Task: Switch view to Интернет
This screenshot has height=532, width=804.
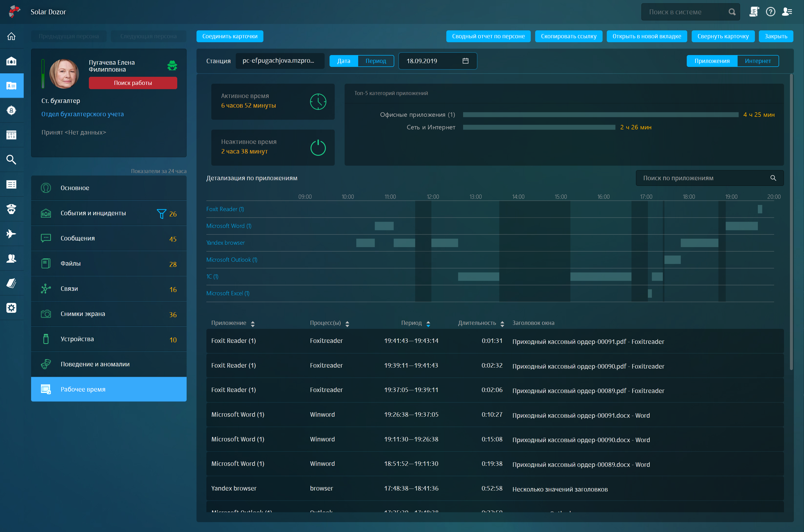Action: coord(758,61)
